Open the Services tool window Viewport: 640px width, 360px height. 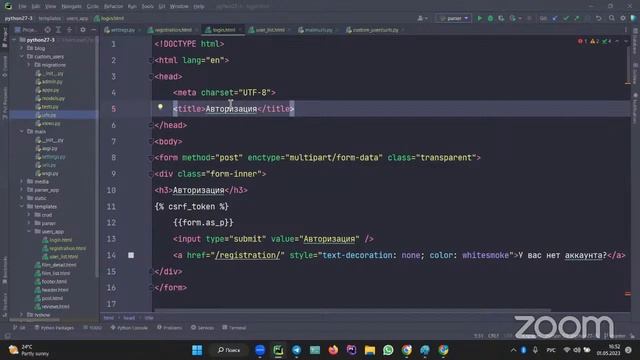point(202,327)
